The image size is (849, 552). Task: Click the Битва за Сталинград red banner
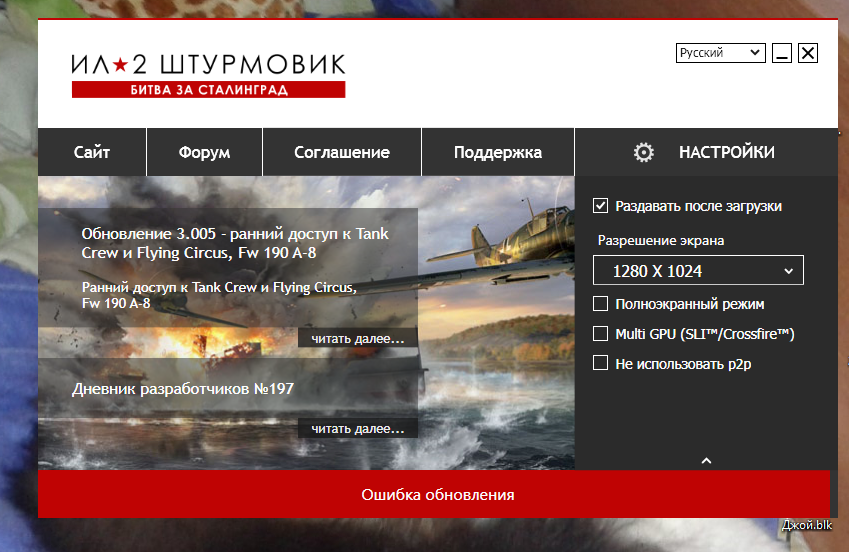pyautogui.click(x=208, y=89)
